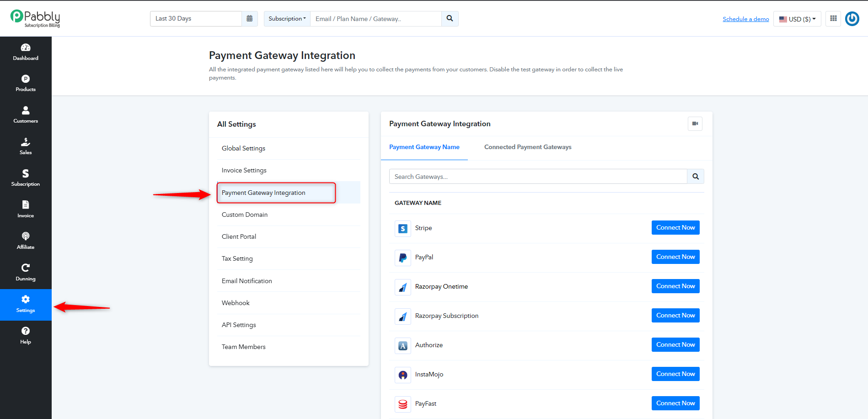Open the USD currency dropdown
The width and height of the screenshot is (868, 419).
(x=797, y=19)
